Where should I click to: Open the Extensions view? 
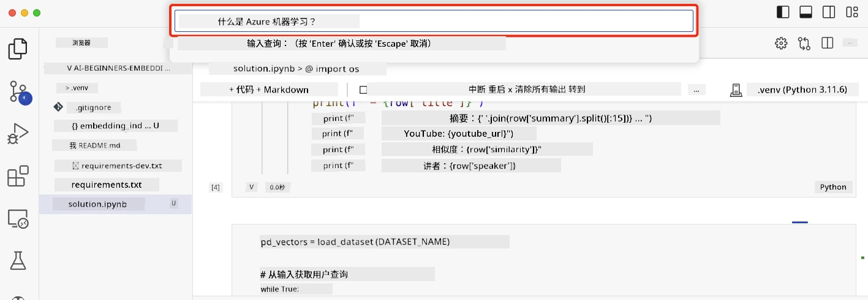[x=18, y=176]
